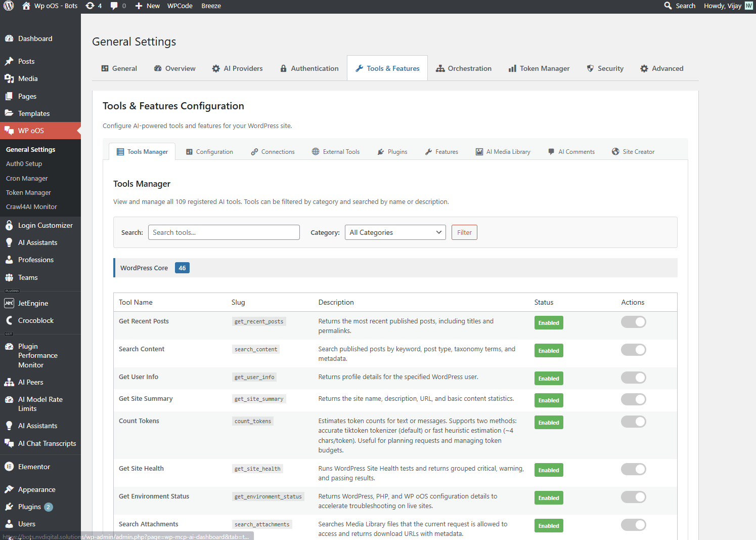Click the Security shield tab
The width and height of the screenshot is (756, 540).
coord(605,68)
